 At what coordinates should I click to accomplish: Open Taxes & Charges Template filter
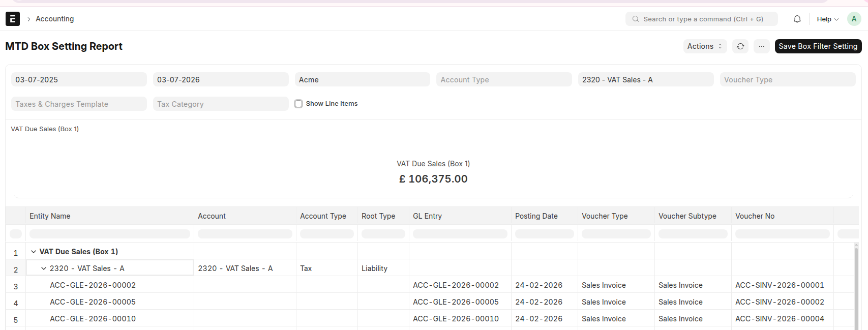coord(79,104)
